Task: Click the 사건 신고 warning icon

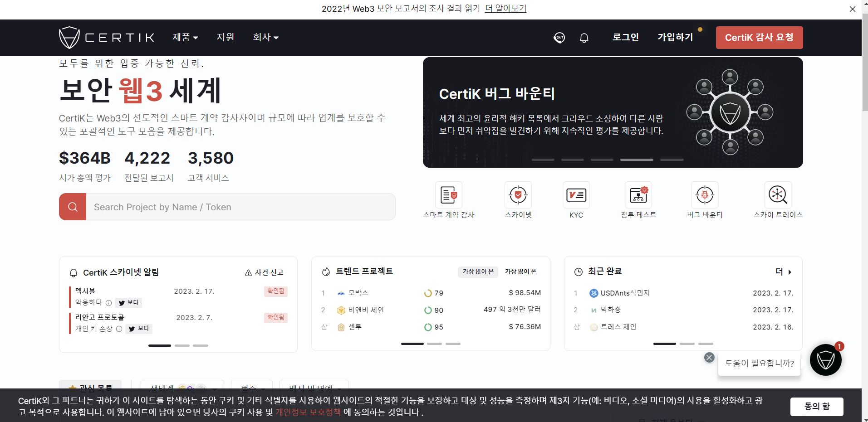Action: 248,272
